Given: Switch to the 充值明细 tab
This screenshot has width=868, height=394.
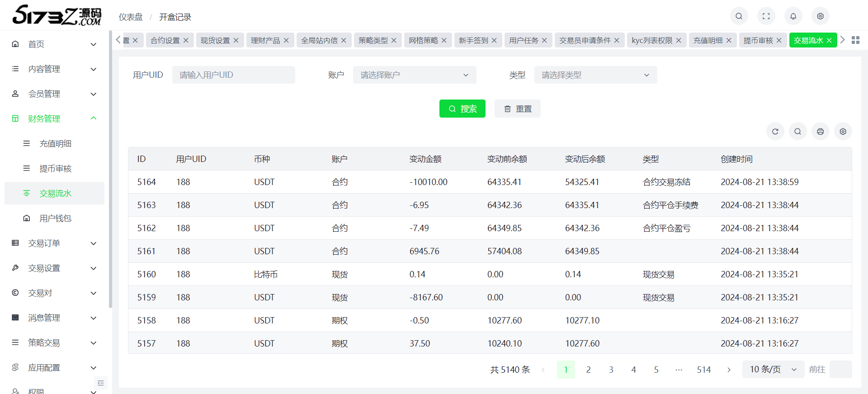Looking at the screenshot, I should pos(708,40).
